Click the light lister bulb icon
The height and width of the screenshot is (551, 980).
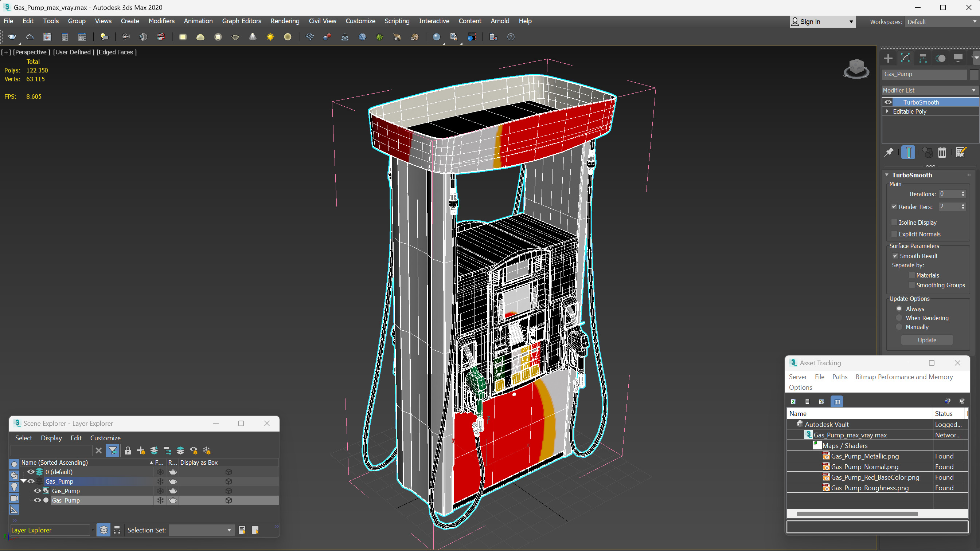[x=104, y=37]
